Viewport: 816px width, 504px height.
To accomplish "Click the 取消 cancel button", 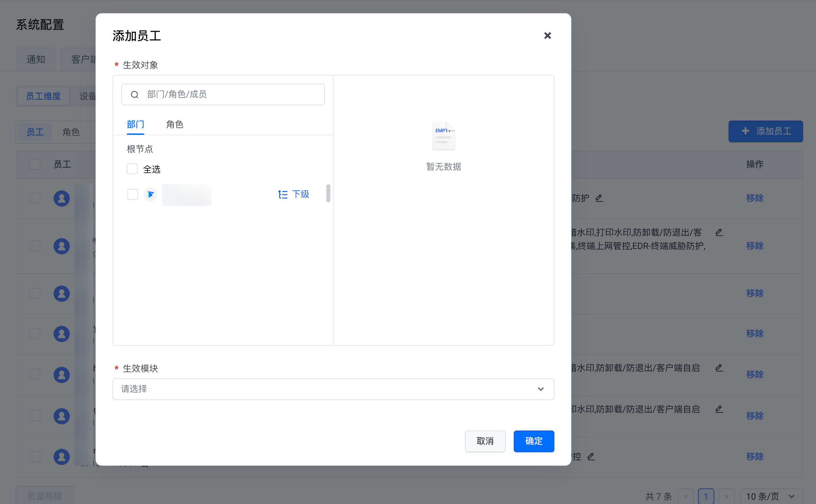I will [x=485, y=441].
